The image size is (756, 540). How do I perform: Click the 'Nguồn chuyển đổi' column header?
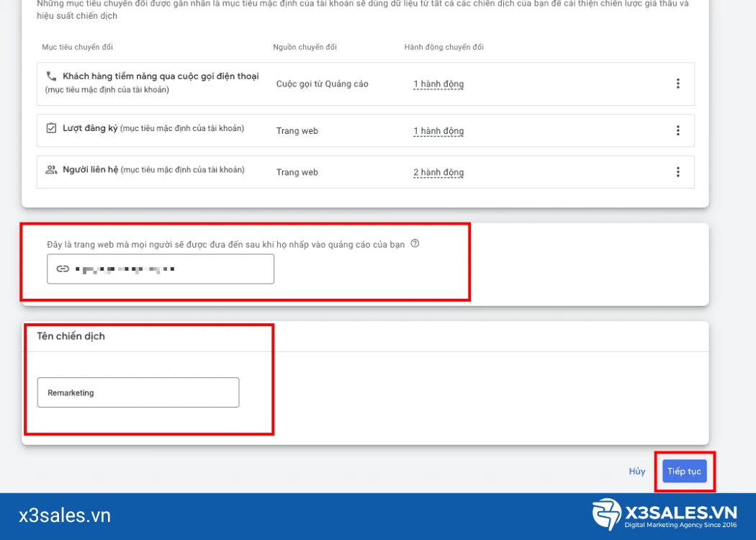pyautogui.click(x=305, y=47)
